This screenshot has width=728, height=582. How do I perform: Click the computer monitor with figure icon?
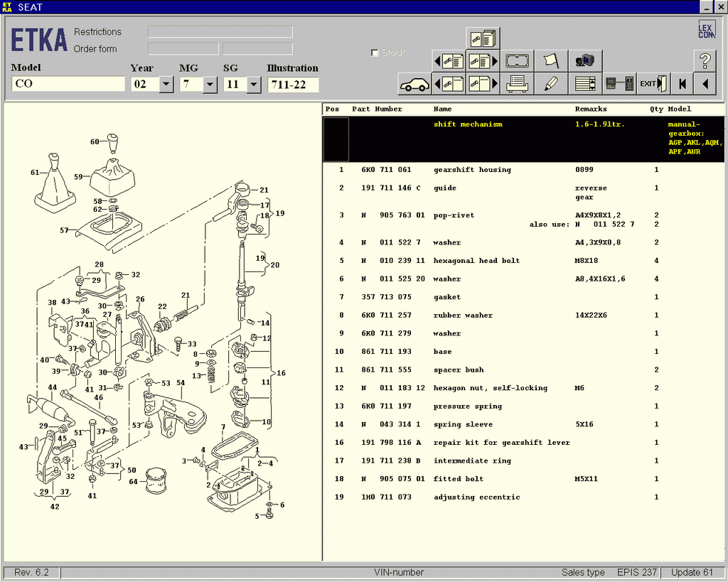coord(586,61)
